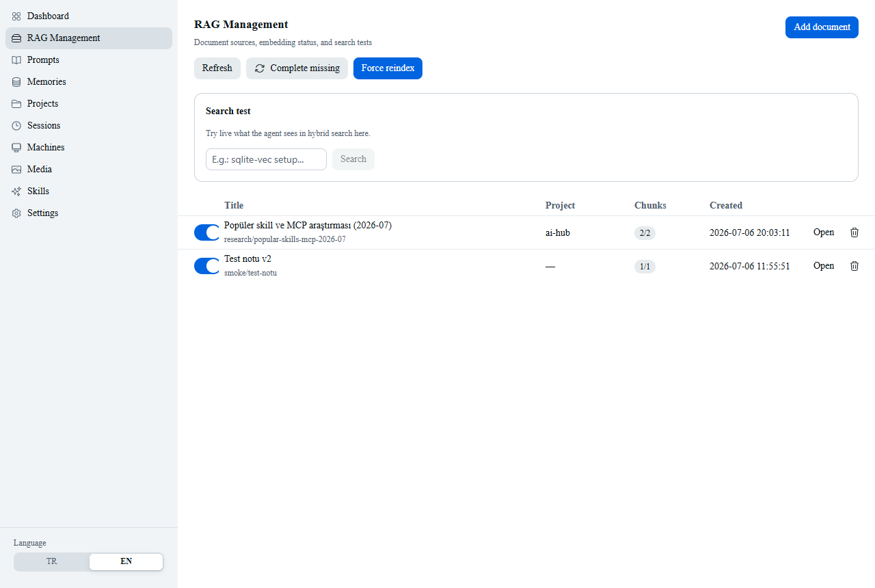This screenshot has width=875, height=588.
Task: Go to Prompts section
Action: click(x=89, y=60)
